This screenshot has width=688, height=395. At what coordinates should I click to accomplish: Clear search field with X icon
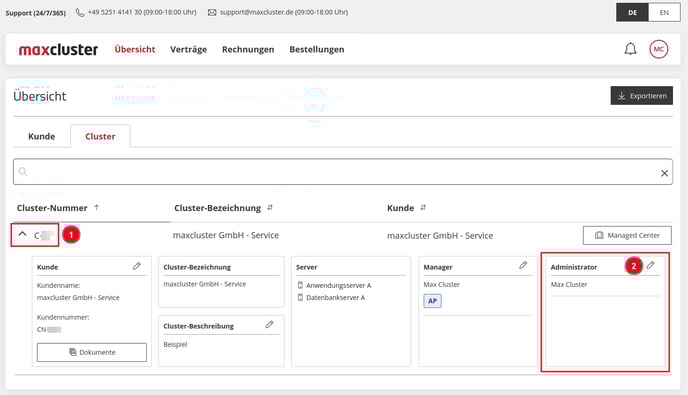(664, 173)
